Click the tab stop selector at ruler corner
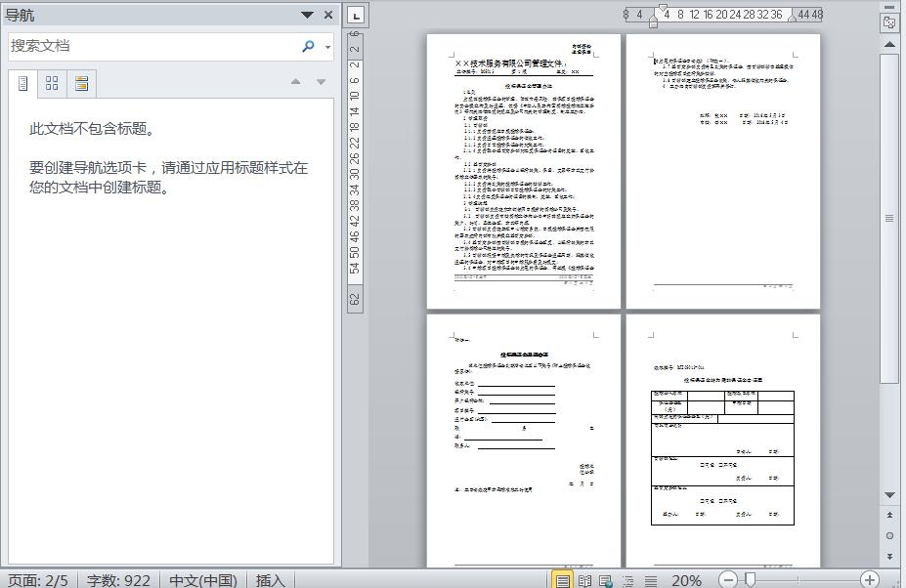This screenshot has height=588, width=906. [356, 15]
